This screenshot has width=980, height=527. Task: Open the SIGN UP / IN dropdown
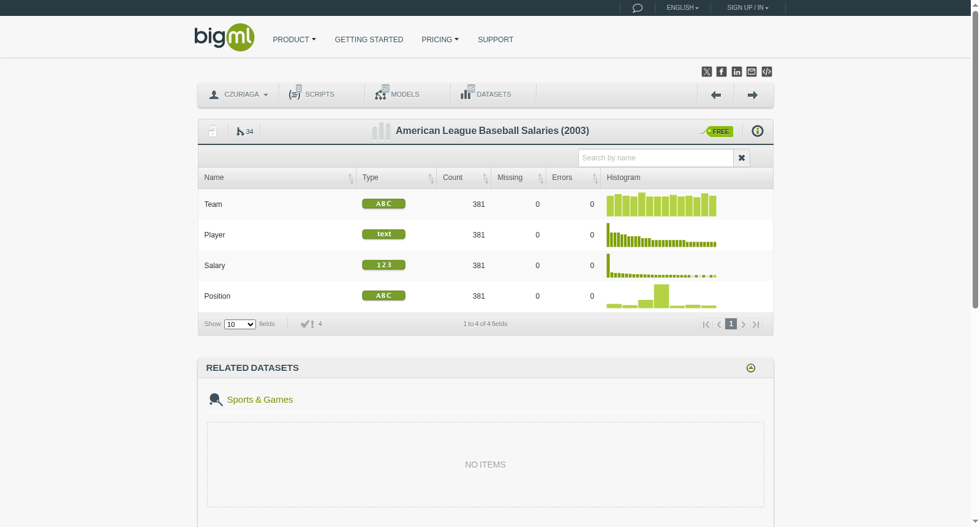pos(747,8)
